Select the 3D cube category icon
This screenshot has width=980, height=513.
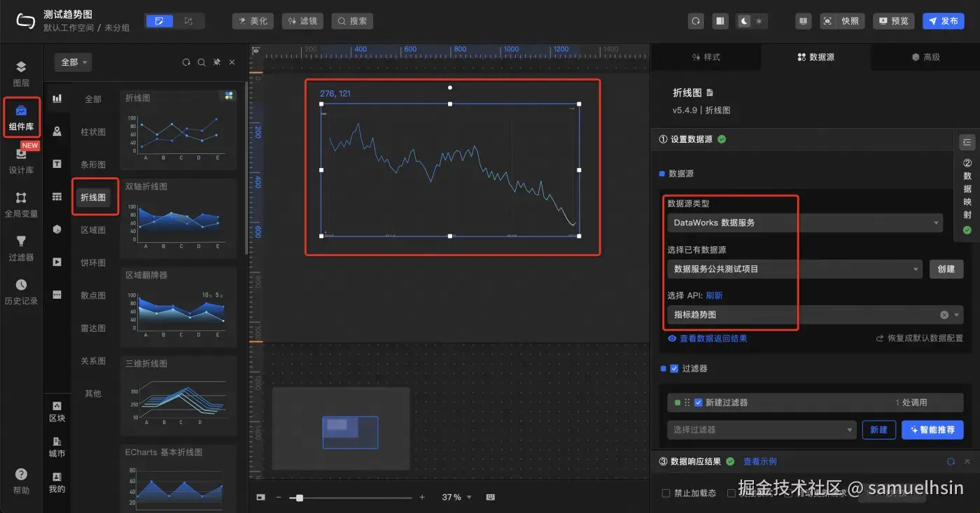pos(57,230)
